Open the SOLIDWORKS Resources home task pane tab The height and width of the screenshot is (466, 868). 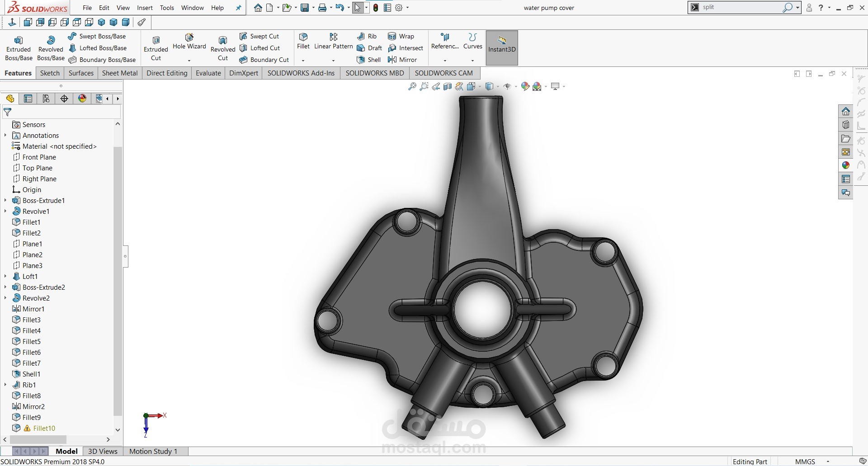point(845,111)
